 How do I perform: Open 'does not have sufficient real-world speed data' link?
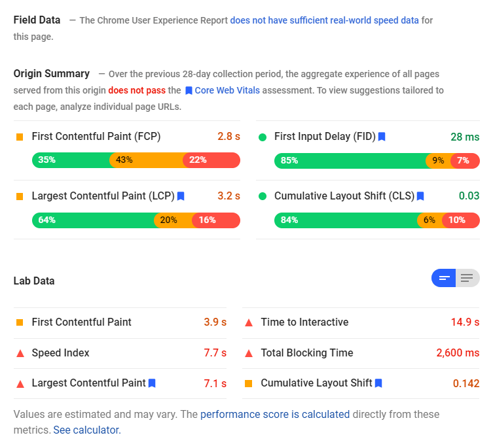click(x=324, y=20)
